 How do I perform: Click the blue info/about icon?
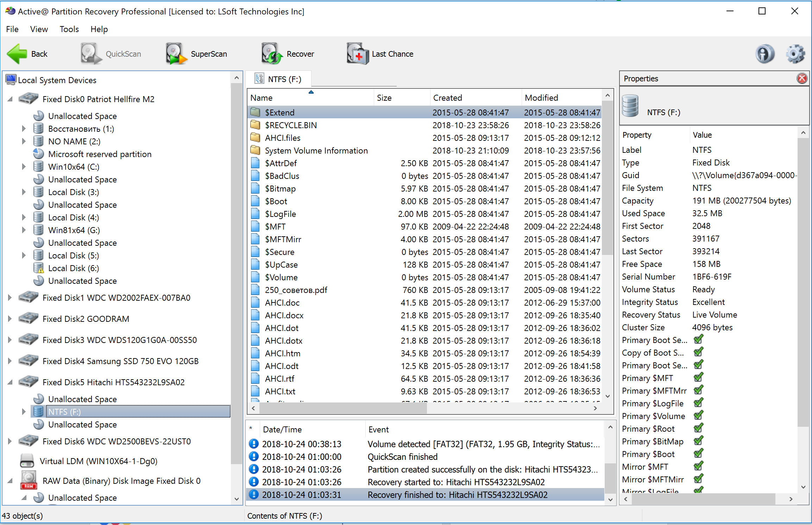(764, 54)
